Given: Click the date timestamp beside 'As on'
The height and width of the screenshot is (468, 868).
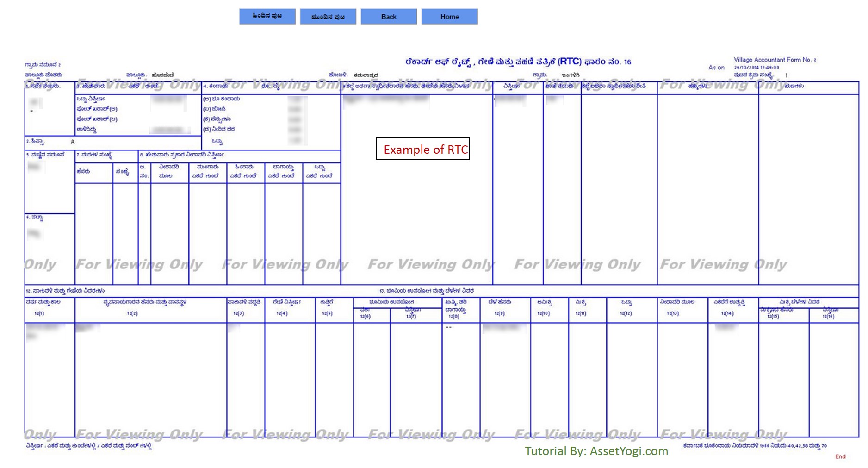Looking at the screenshot, I should 756,68.
